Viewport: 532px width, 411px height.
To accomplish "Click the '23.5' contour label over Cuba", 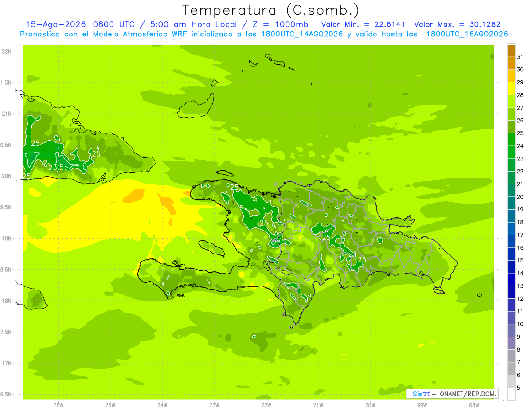I will click(x=56, y=167).
